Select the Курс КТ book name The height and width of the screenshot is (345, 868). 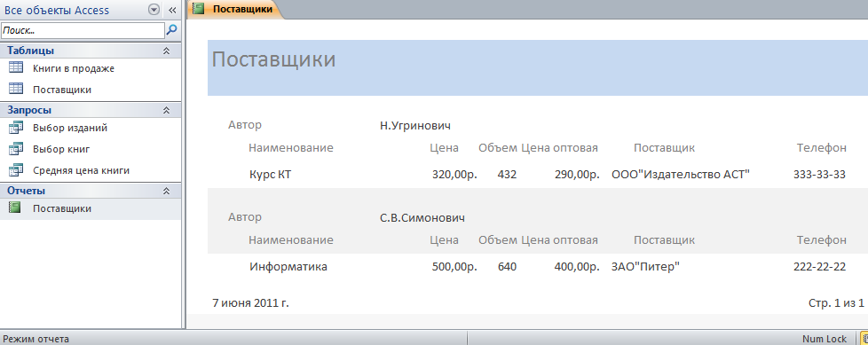(x=270, y=175)
